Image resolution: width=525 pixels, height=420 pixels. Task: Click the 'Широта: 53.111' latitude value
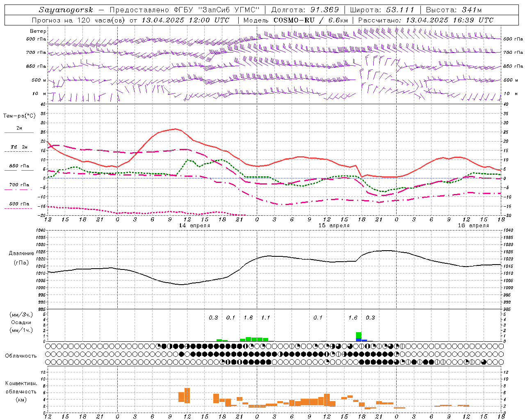click(x=382, y=10)
